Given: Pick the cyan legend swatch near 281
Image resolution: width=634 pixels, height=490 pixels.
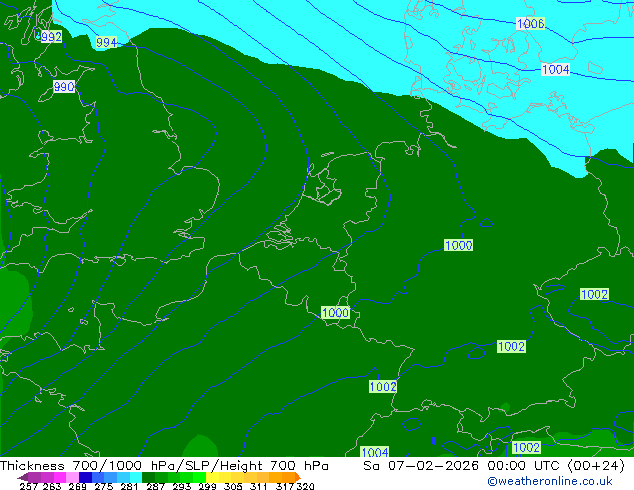Looking at the screenshot, I should click(x=136, y=477).
